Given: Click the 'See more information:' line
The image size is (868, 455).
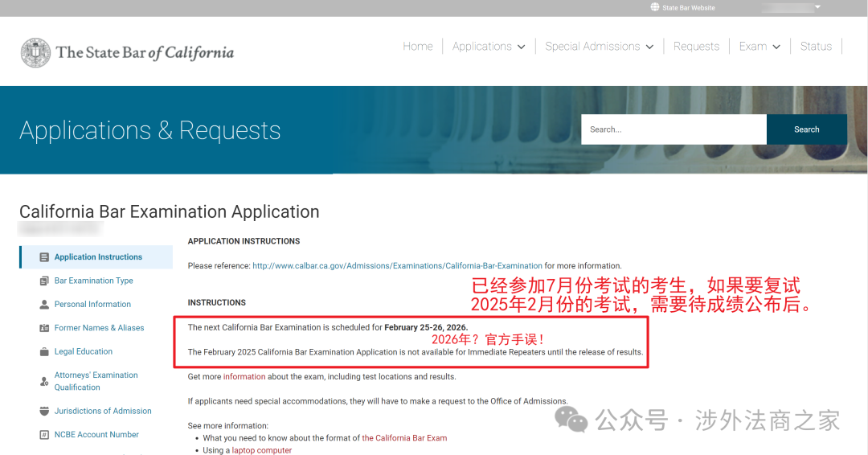Looking at the screenshot, I should 228,426.
